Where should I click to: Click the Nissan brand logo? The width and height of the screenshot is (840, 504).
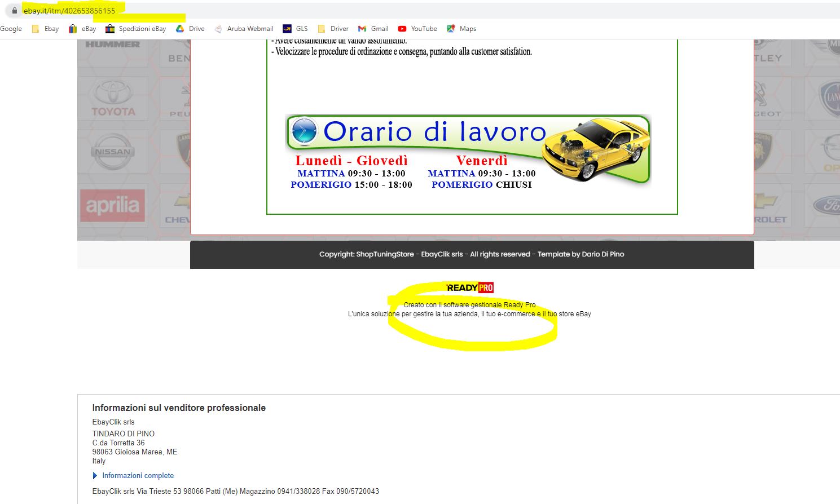pos(113,152)
